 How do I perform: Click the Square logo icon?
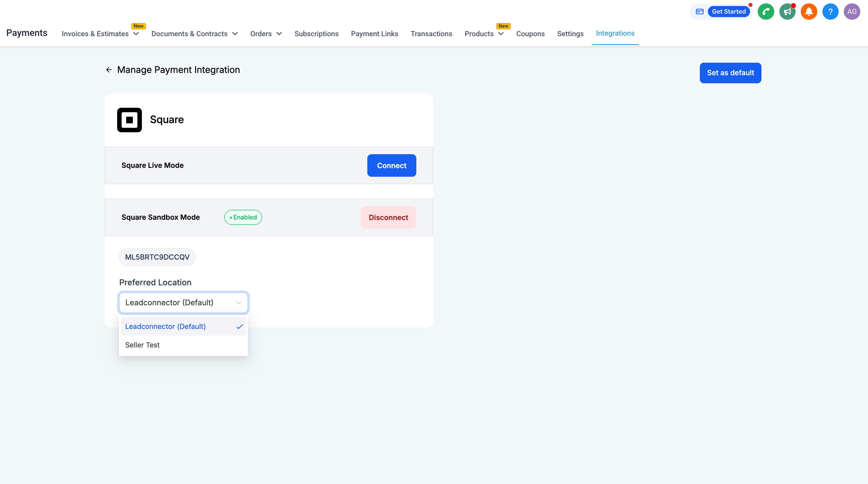click(129, 120)
